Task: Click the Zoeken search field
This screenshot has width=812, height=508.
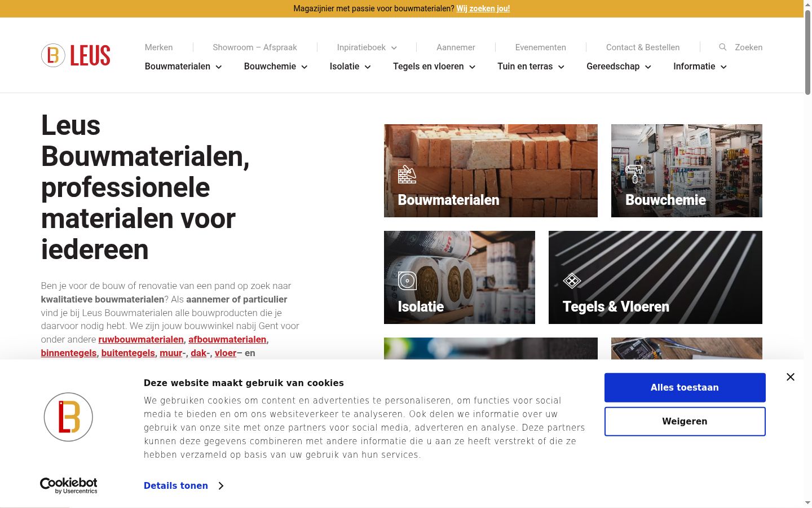Action: [748, 47]
